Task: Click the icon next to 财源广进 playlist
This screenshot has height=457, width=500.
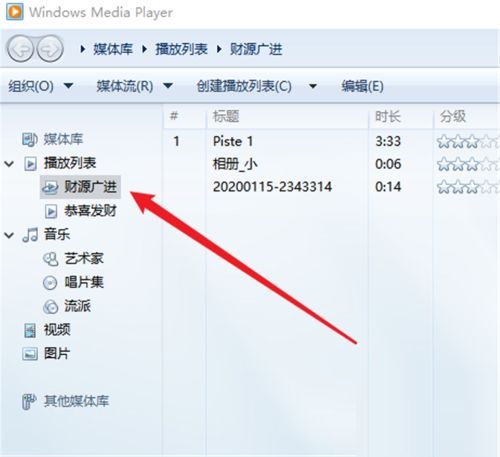Action: pos(50,187)
